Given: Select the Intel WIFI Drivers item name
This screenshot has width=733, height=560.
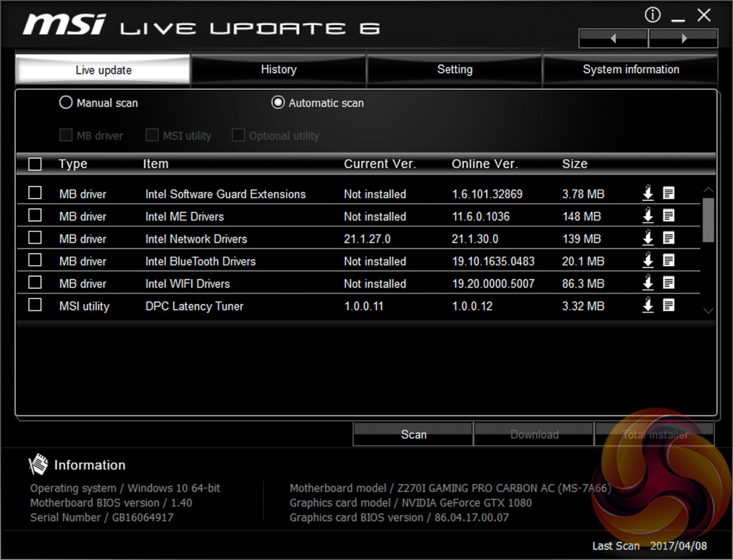Looking at the screenshot, I should [188, 283].
